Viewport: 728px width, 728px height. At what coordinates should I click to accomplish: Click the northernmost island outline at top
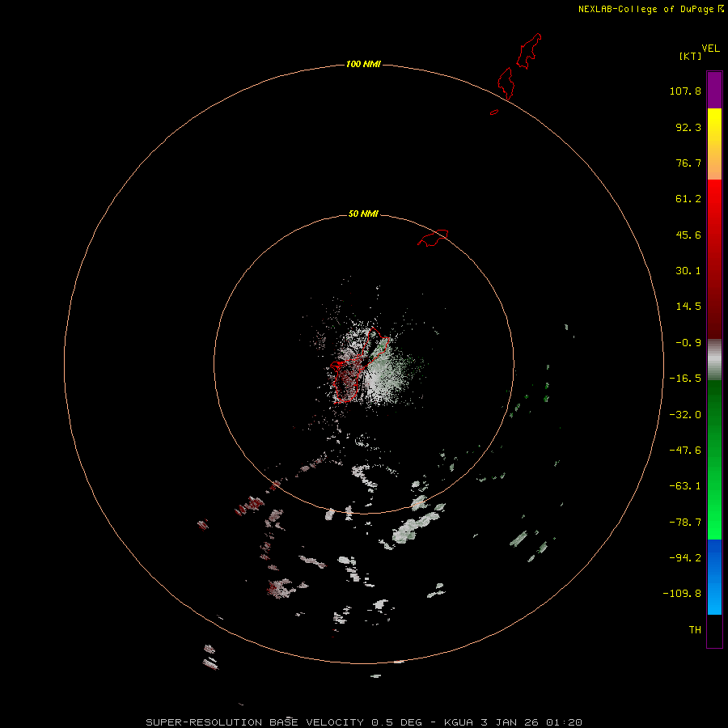click(x=529, y=51)
